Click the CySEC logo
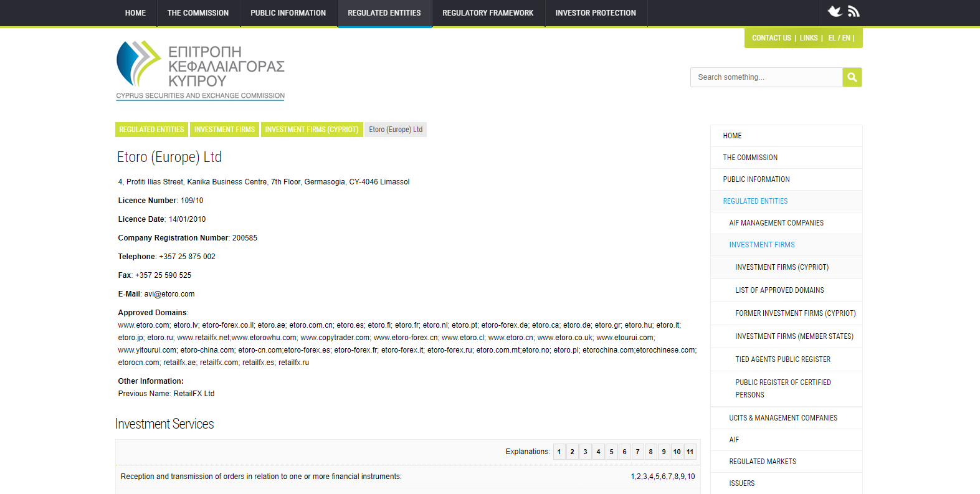This screenshot has height=494, width=980. point(201,70)
